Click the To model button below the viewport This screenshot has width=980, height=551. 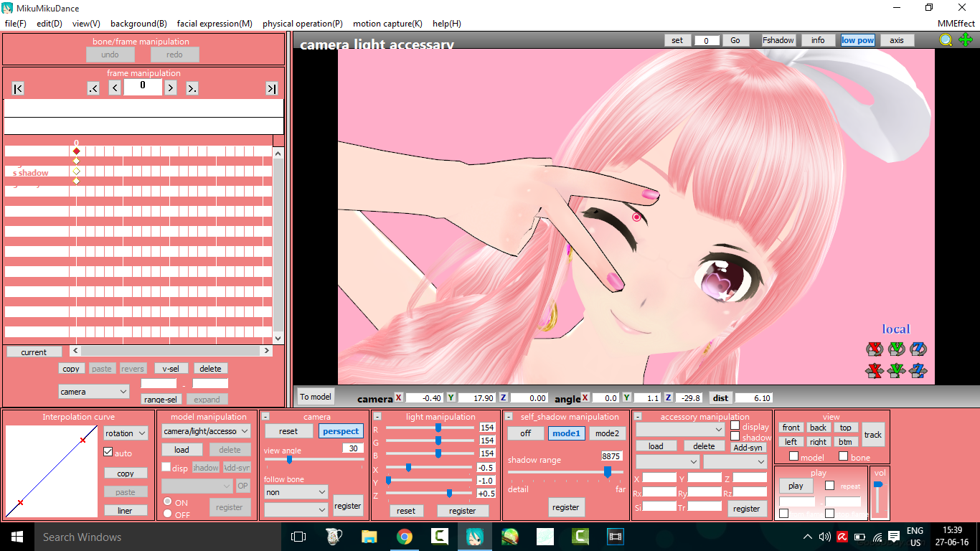click(315, 396)
